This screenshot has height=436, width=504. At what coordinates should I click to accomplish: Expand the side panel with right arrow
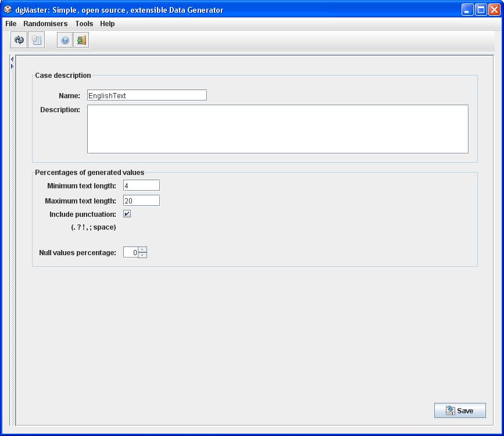[x=12, y=66]
